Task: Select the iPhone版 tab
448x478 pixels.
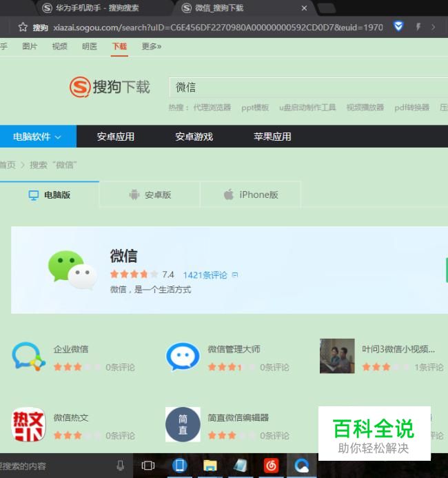Action: tap(251, 195)
